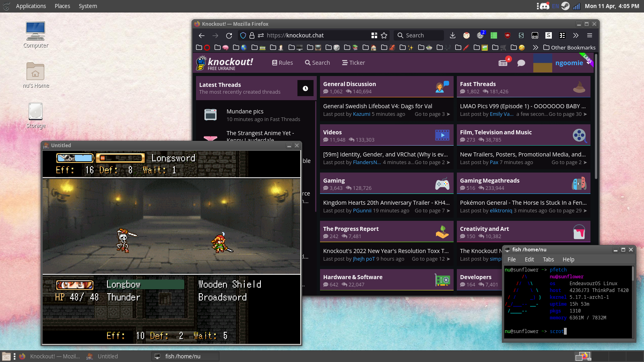The width and height of the screenshot is (644, 362).
Task: Open the Applications menu in the top panel
Action: pos(31,6)
